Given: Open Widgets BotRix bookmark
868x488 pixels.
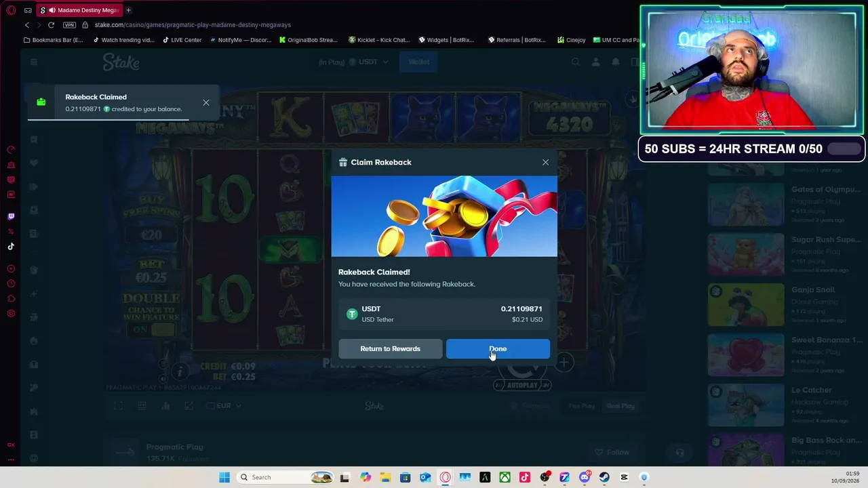Looking at the screenshot, I should (x=446, y=40).
